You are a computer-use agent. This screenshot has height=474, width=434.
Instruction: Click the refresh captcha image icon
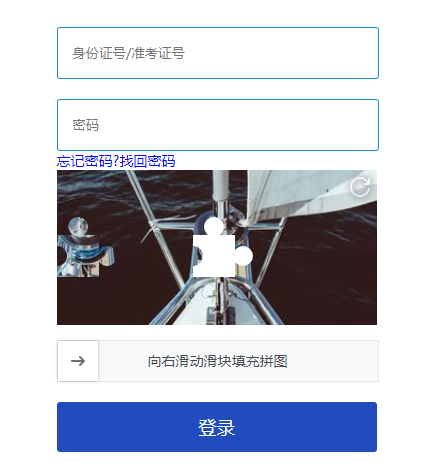[x=360, y=187]
